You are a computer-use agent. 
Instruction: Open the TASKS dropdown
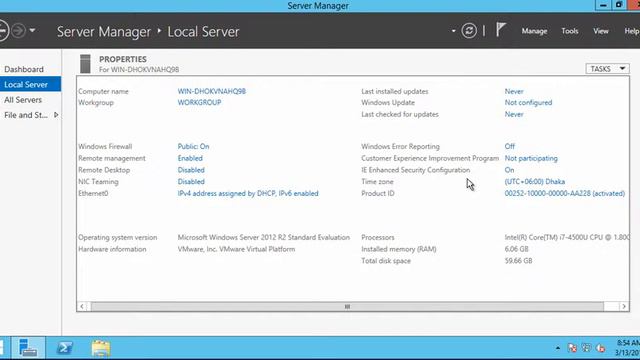click(607, 69)
